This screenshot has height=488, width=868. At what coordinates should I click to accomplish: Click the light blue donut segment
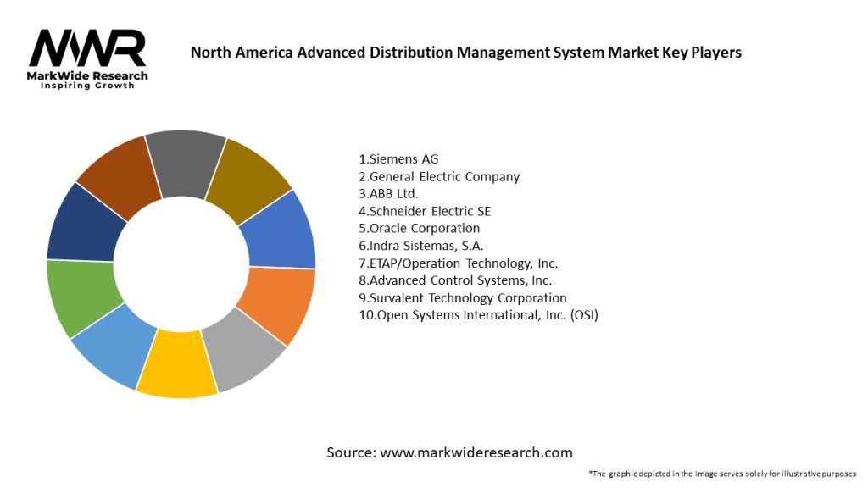click(114, 345)
